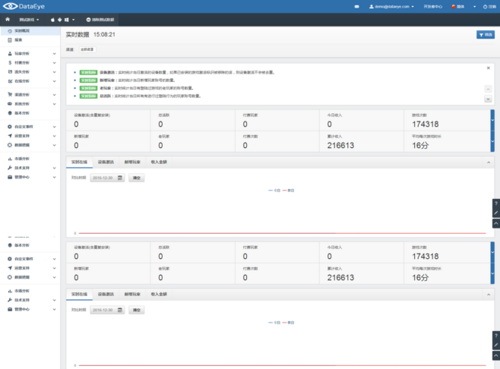This screenshot has height=369, width=500.
Task: Open the calendar icon in lower date field
Action: [x=120, y=310]
